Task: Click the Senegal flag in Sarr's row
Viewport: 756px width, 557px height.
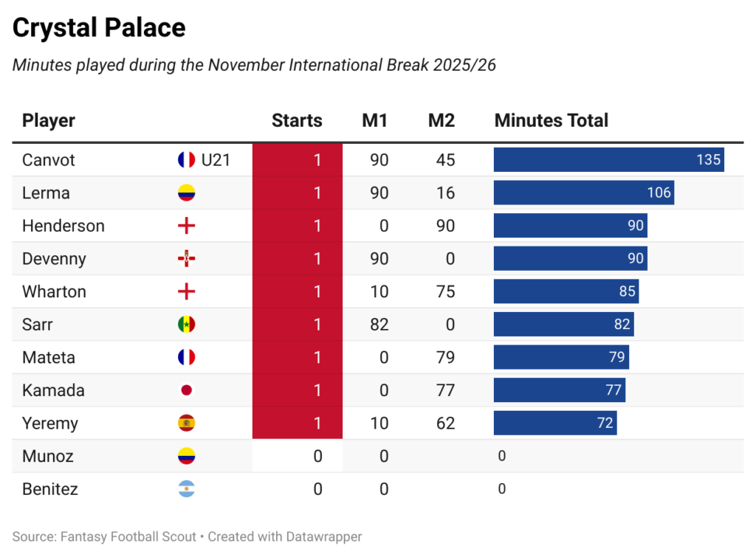Action: (x=186, y=325)
